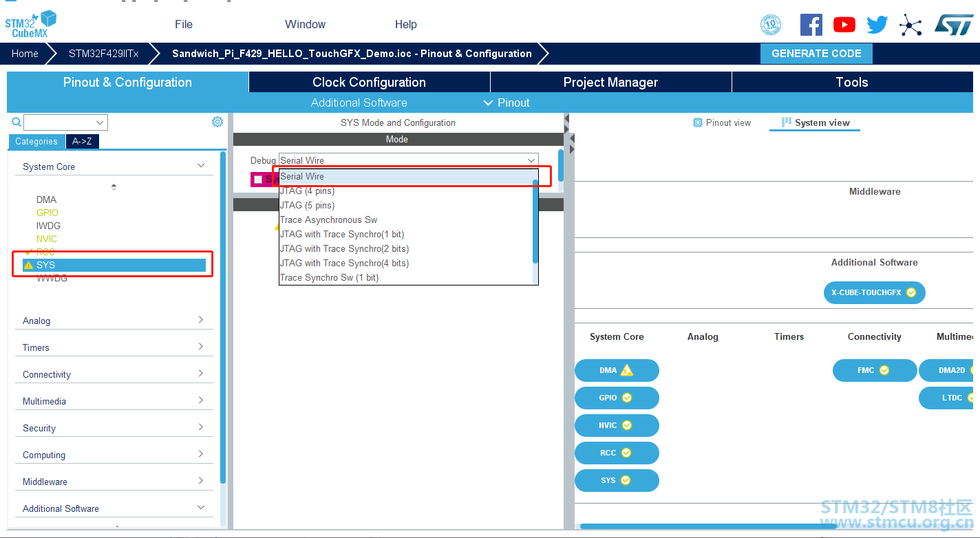Open the File menu

pos(184,24)
